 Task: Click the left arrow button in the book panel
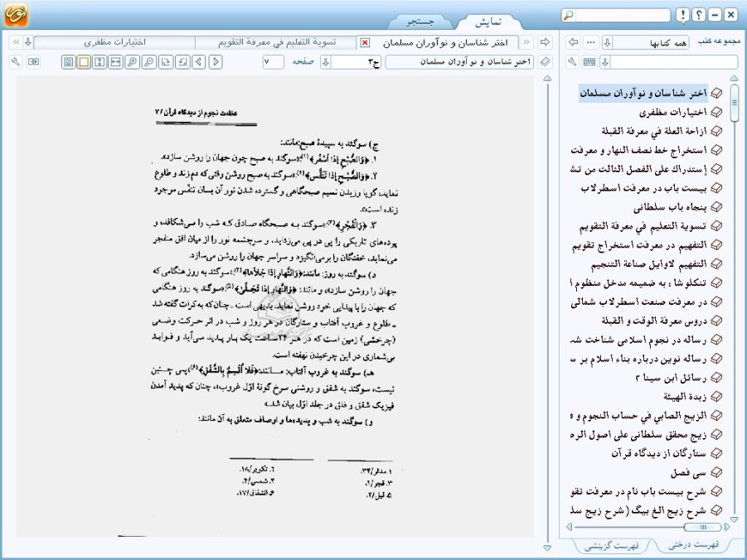pos(573,42)
